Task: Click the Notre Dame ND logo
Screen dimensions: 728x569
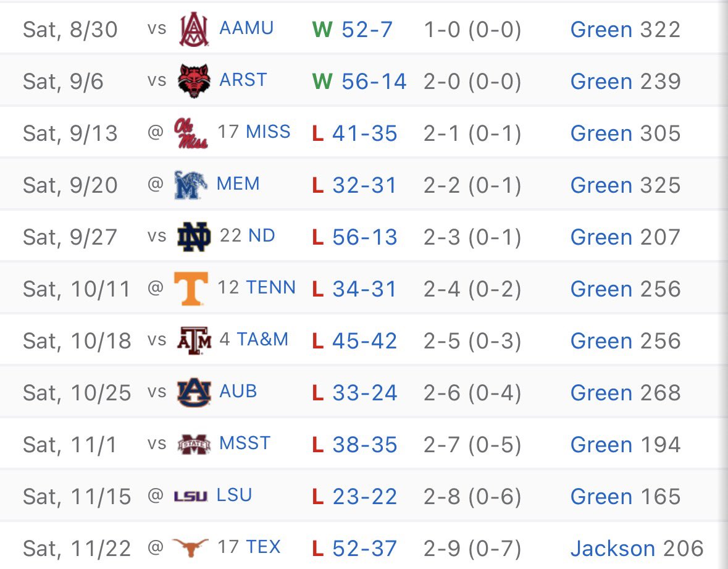Action: [x=194, y=237]
